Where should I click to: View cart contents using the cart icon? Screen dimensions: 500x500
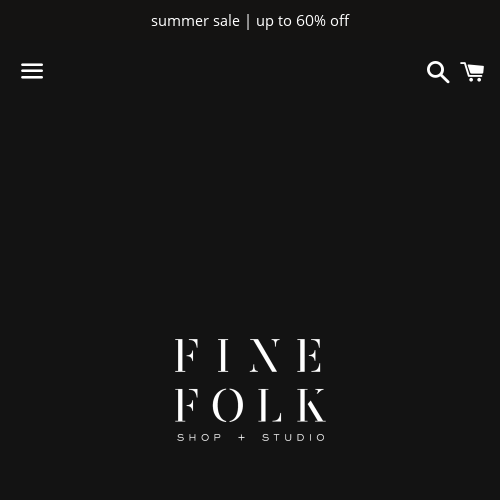coord(472,72)
